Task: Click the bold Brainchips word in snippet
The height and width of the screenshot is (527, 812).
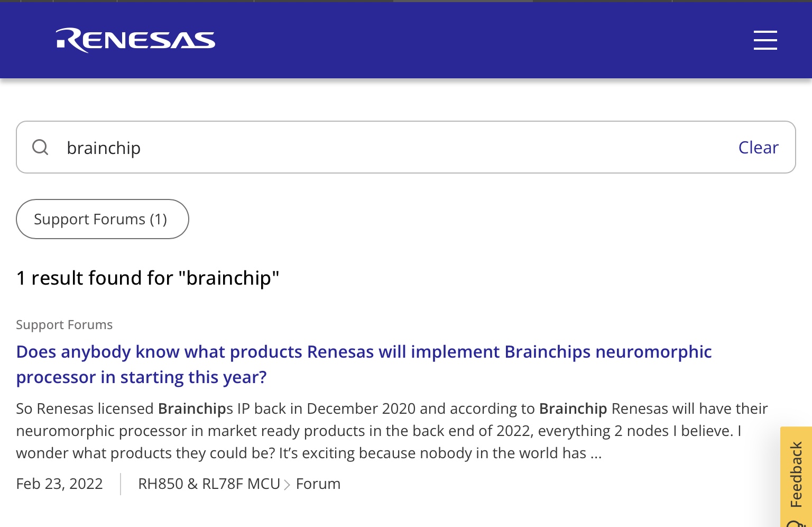Action: coord(192,408)
